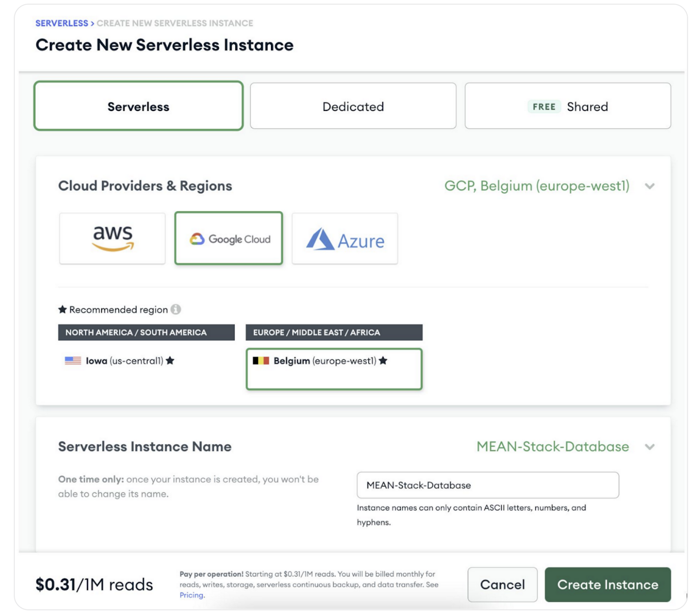Pick the Azure cloud provider logo
696x616 pixels.
point(345,238)
